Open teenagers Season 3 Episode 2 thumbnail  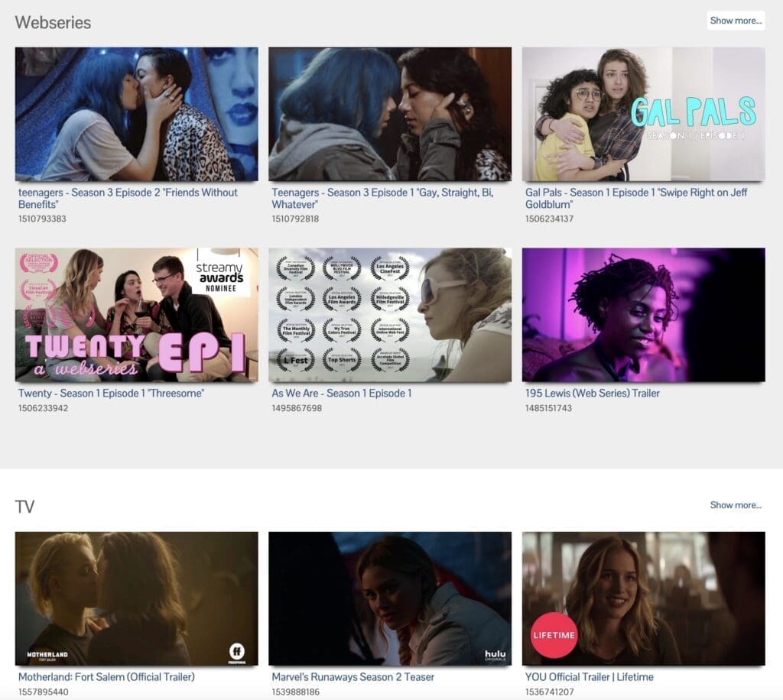click(x=137, y=114)
